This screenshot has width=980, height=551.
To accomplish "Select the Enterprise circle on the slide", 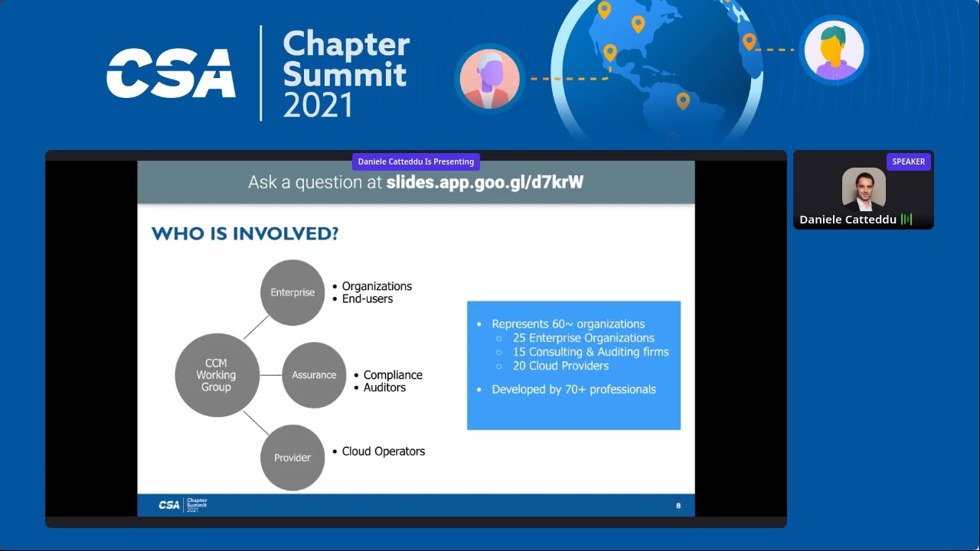I will pos(292,292).
